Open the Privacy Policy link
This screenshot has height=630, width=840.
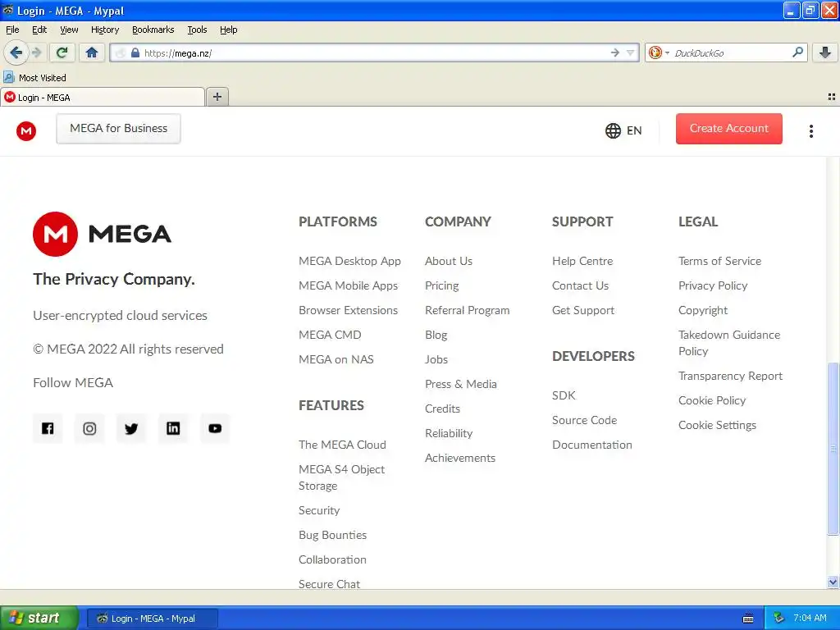click(713, 285)
